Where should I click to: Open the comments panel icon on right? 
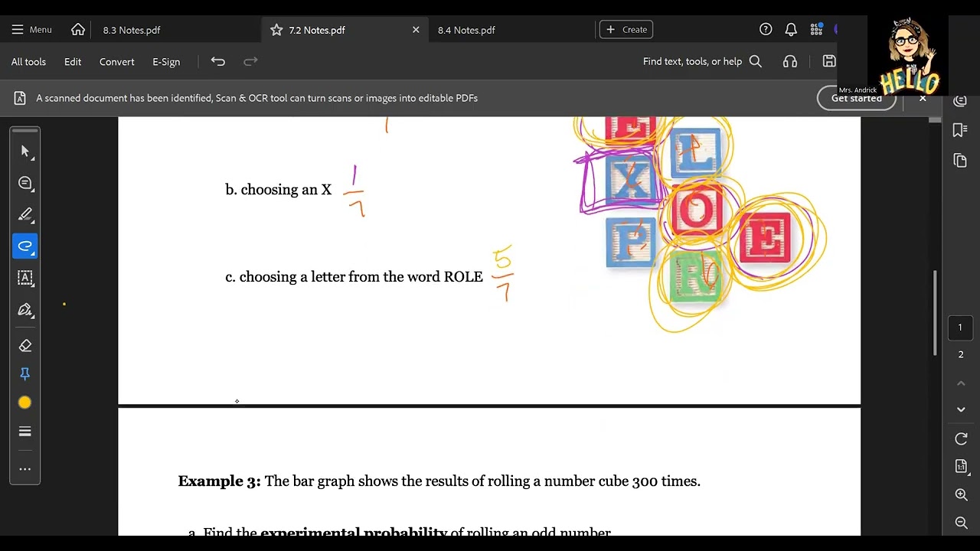960,102
